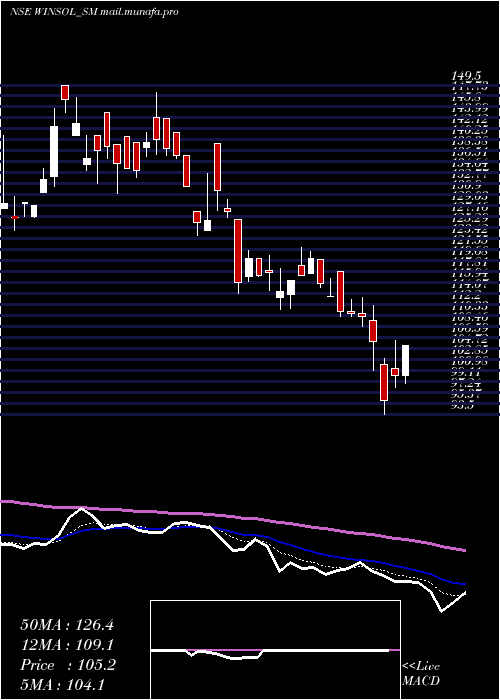Click the MACD indicator panel box
This screenshot has height=700, width=500.
(x=275, y=650)
